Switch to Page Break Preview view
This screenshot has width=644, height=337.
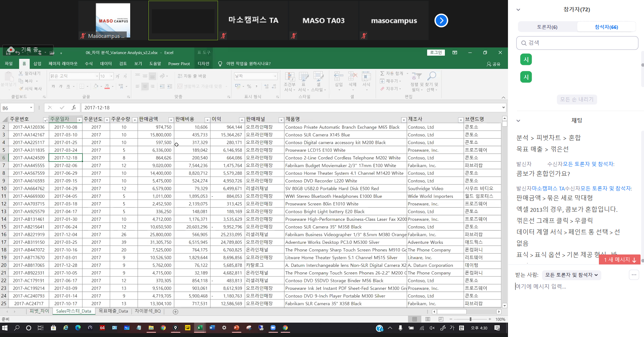pos(441,319)
